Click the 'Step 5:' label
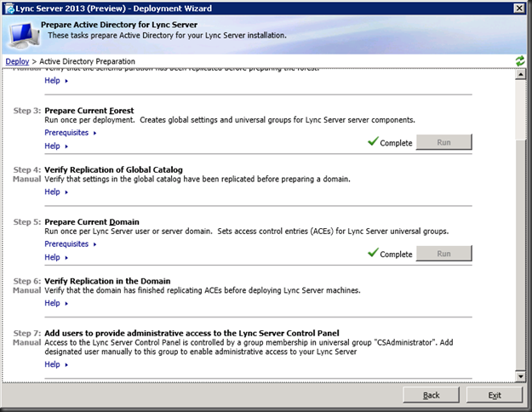The height and width of the screenshot is (412, 532). tap(27, 222)
